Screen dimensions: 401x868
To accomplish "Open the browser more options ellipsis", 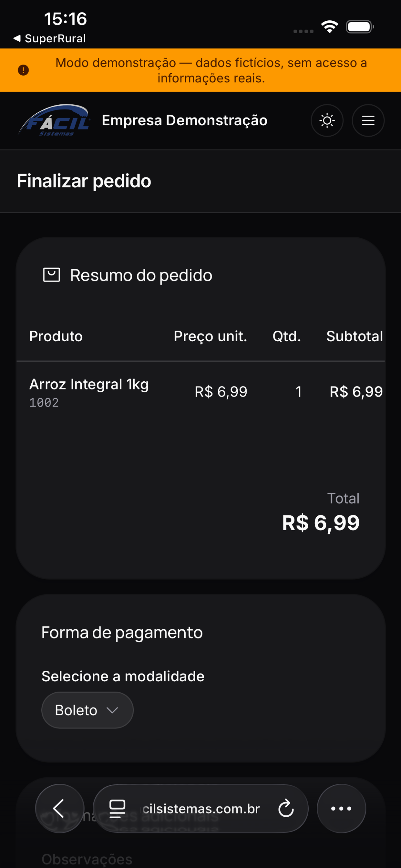I will (x=341, y=808).
